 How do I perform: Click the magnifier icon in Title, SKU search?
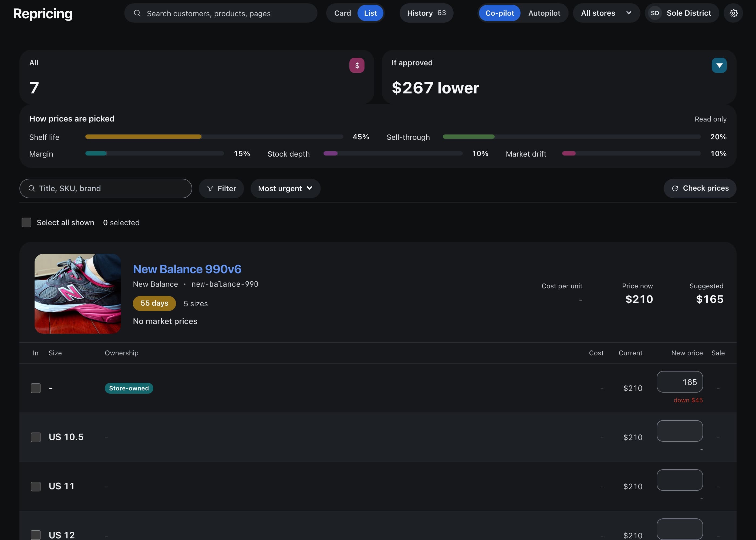[x=32, y=188]
